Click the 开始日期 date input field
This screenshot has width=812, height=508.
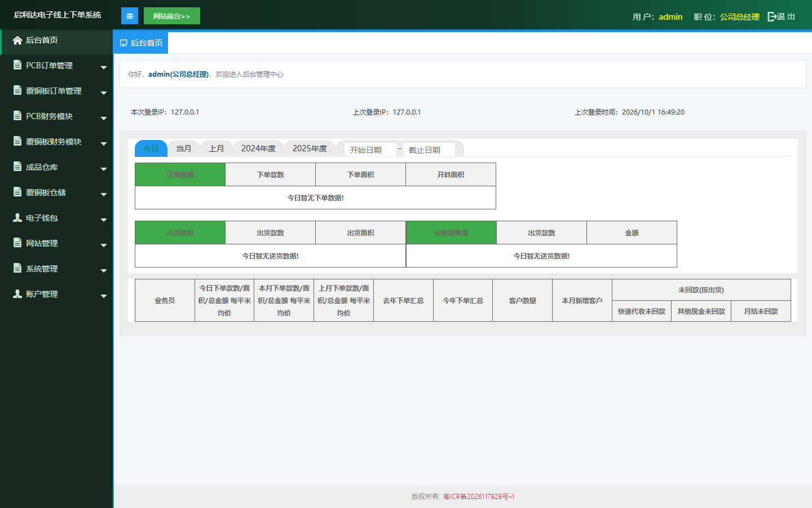(x=370, y=150)
